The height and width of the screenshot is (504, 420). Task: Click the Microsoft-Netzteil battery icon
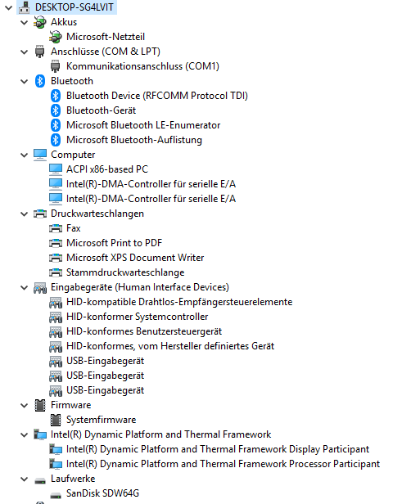tap(56, 37)
